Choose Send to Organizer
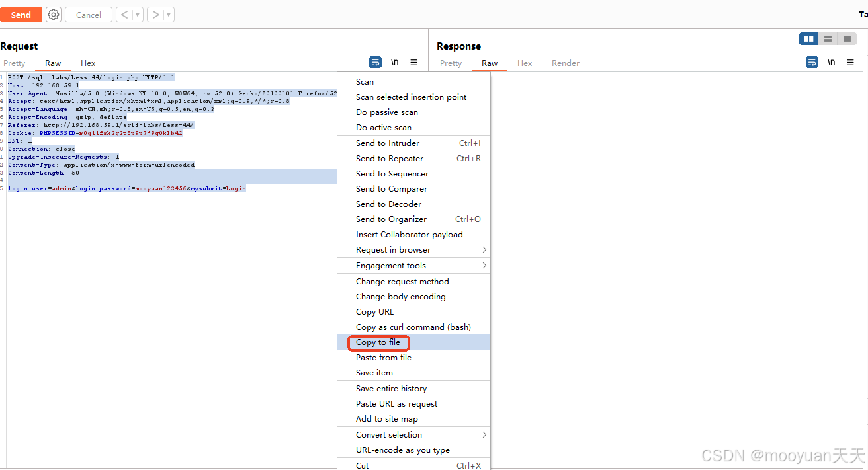The width and height of the screenshot is (868, 470). 413,219
